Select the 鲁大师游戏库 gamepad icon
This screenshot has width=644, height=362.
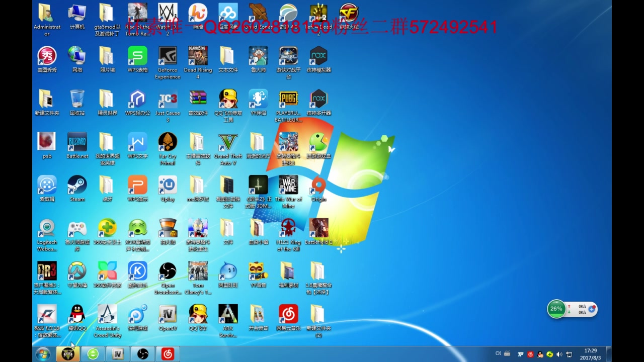[77, 235]
